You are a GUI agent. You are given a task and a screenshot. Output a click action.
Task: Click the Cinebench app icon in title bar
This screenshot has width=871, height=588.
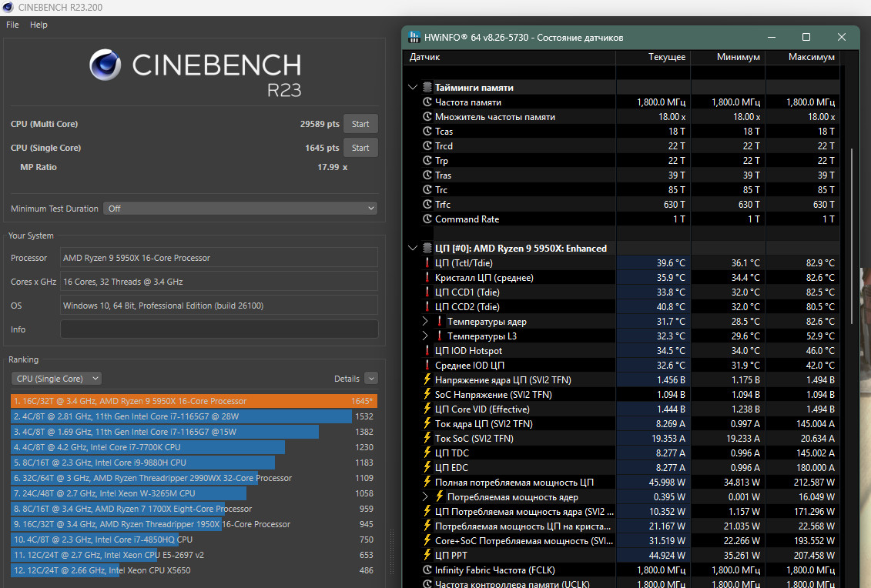click(x=8, y=7)
